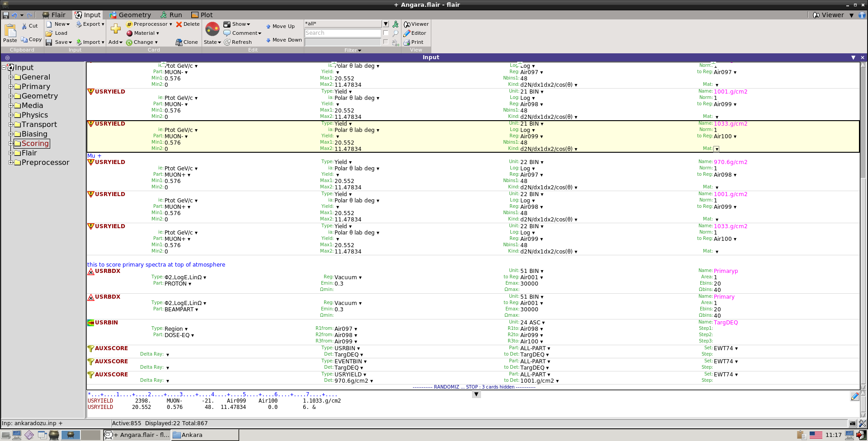Open the Material dropdown in Card group
The image size is (868, 441).
click(x=143, y=33)
